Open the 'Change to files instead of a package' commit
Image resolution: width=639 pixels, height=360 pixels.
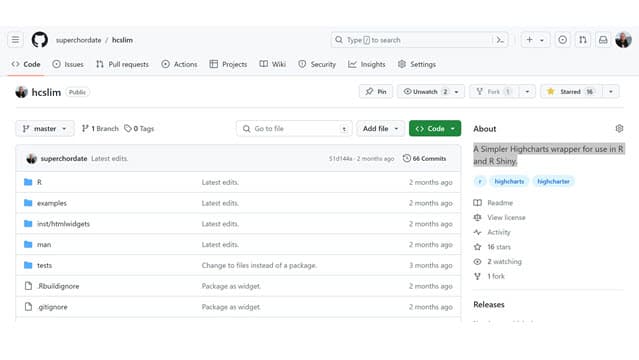click(259, 265)
